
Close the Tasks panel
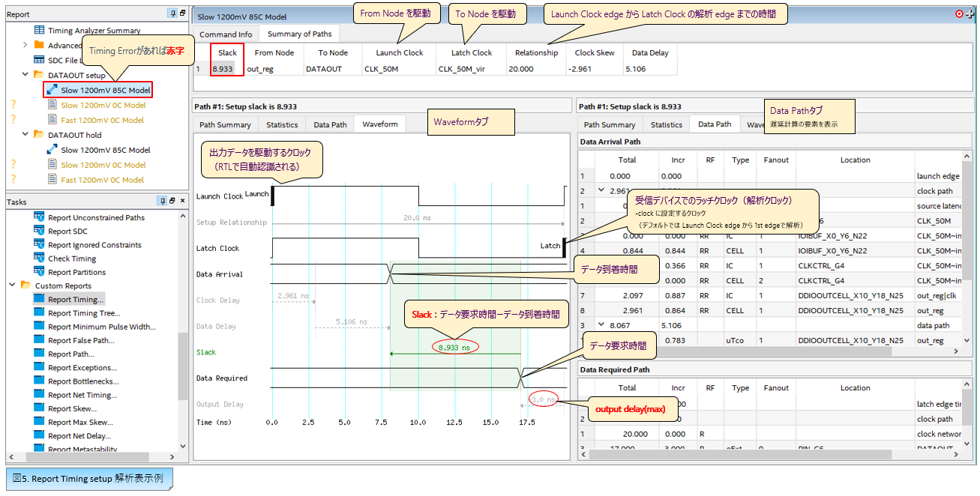coord(181,201)
